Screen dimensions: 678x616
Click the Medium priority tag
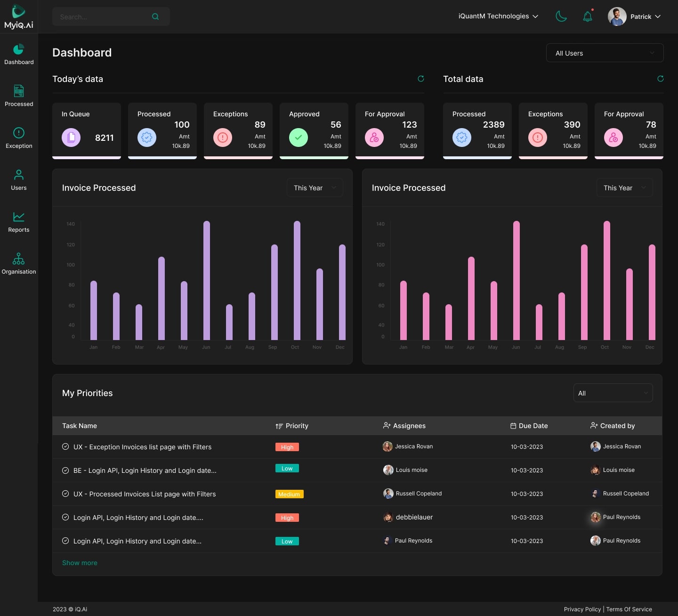290,494
